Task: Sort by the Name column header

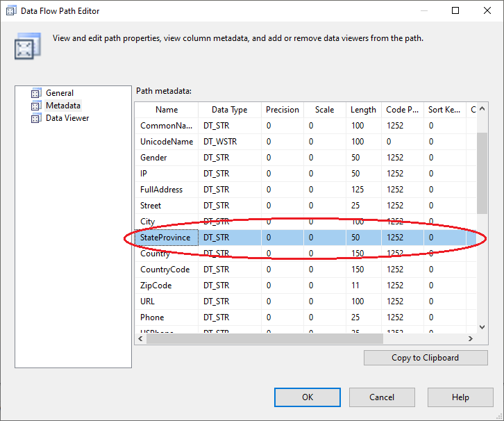Action: coord(167,110)
